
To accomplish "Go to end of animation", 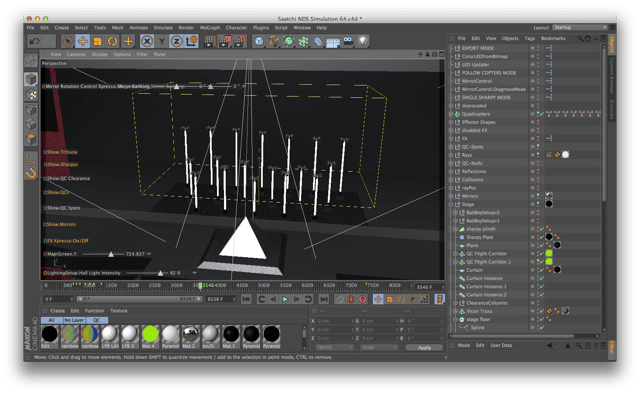I will click(x=324, y=299).
